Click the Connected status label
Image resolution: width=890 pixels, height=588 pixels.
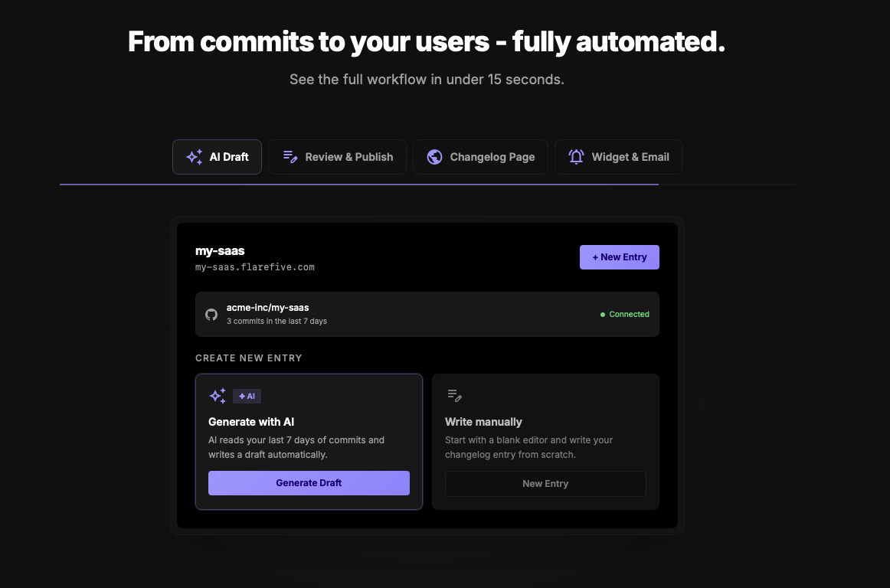click(629, 315)
